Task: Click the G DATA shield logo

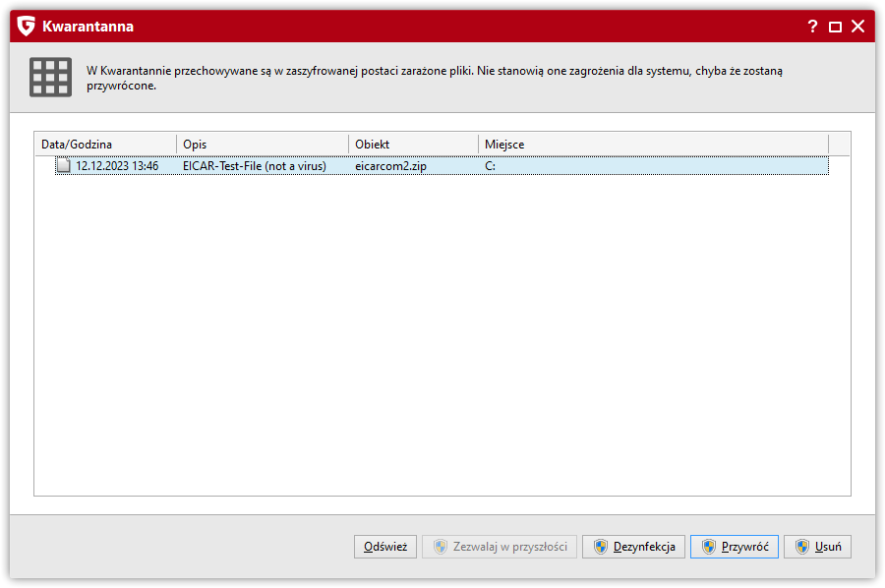Action: 27,27
